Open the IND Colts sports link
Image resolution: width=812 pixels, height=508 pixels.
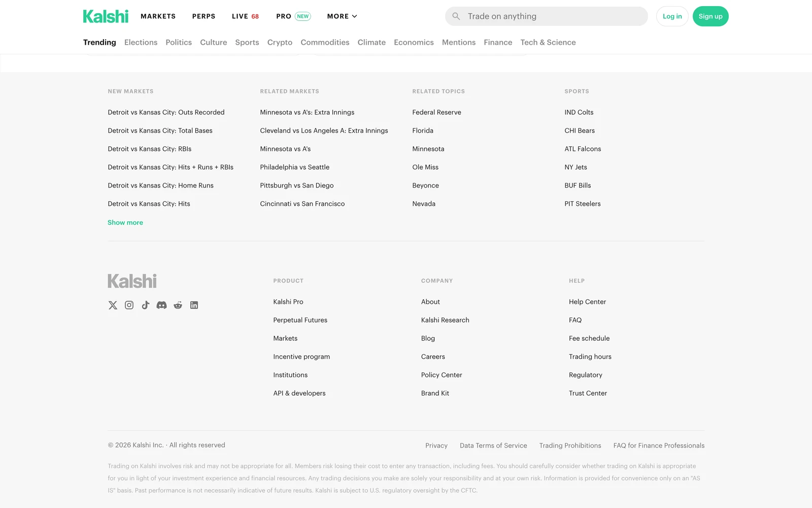(x=579, y=112)
